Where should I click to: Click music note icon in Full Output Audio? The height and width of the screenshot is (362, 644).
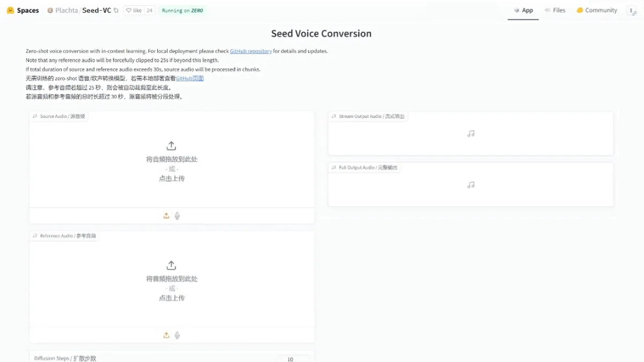pos(471,184)
